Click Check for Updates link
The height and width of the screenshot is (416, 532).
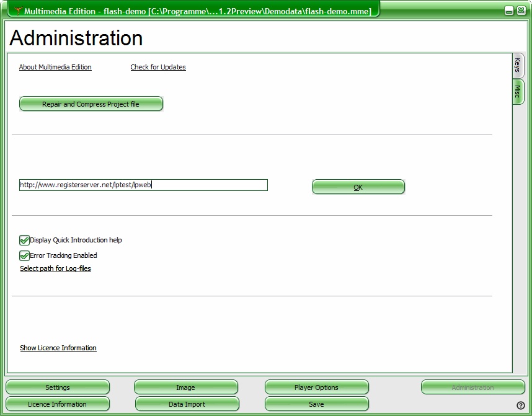point(158,67)
